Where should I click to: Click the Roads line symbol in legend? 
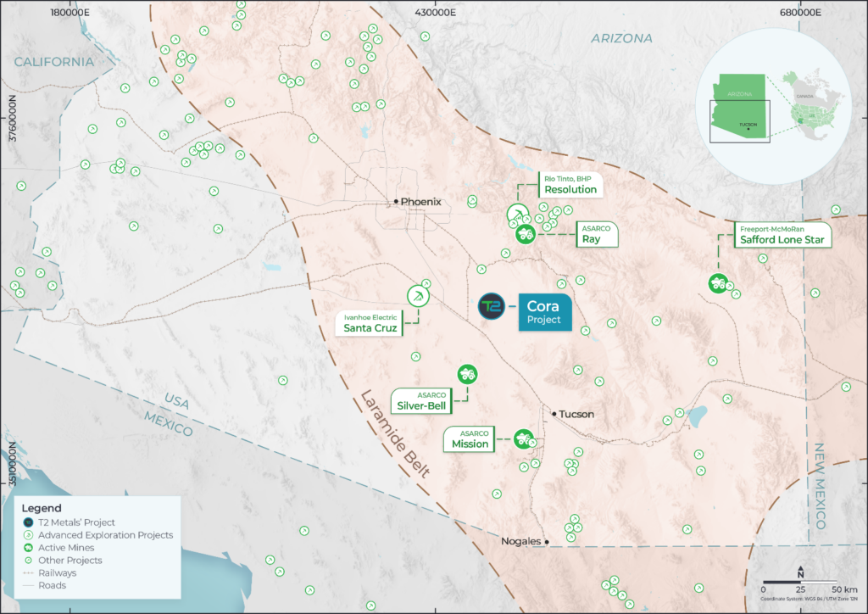(28, 586)
